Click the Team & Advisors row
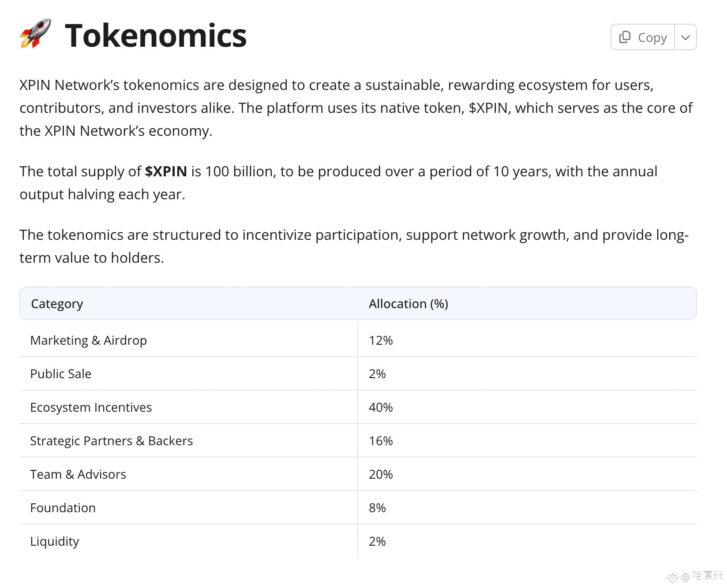The width and height of the screenshot is (727, 588). click(358, 474)
